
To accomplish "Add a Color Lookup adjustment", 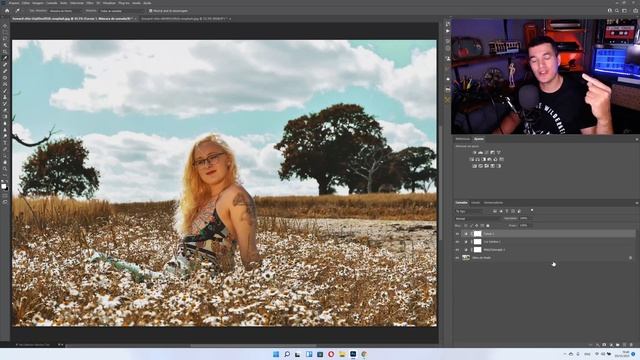I will click(502, 159).
